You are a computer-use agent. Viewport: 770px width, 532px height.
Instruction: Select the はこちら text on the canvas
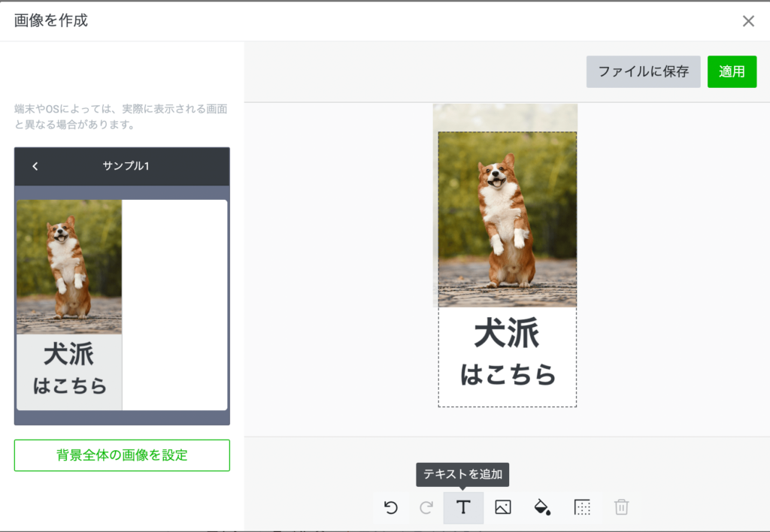508,373
